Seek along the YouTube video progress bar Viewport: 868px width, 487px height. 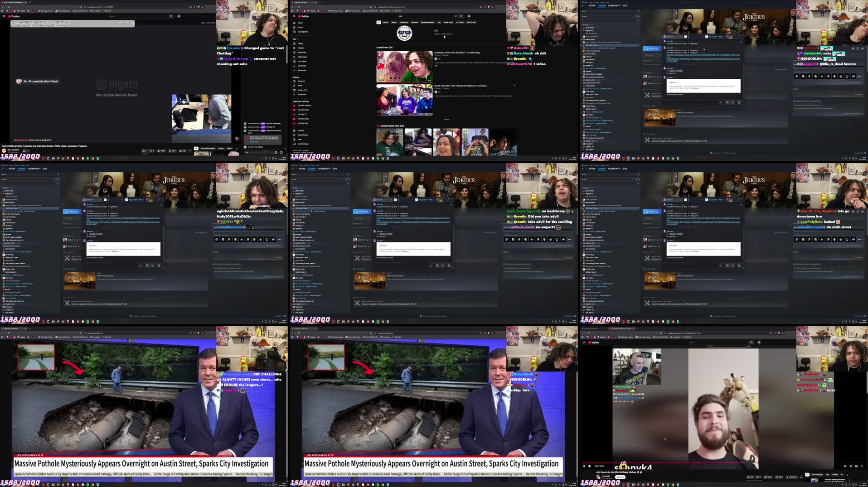point(725,463)
